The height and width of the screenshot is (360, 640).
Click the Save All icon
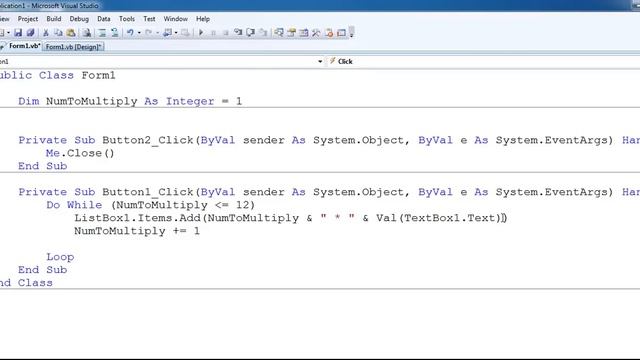click(x=30, y=33)
